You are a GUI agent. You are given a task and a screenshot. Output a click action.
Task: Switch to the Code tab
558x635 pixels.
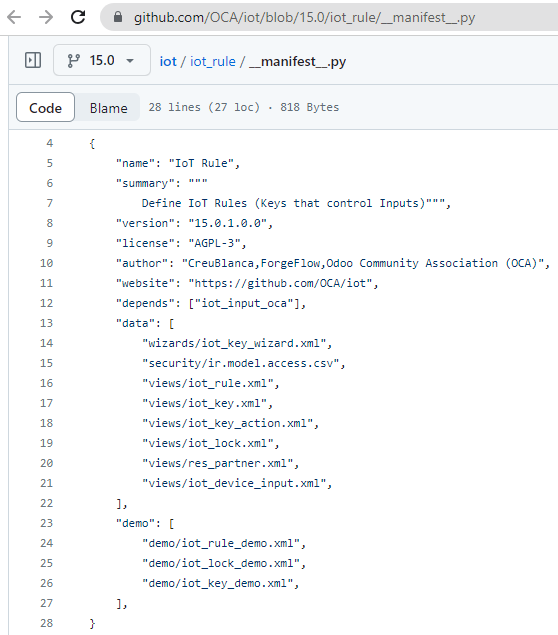[x=45, y=107]
